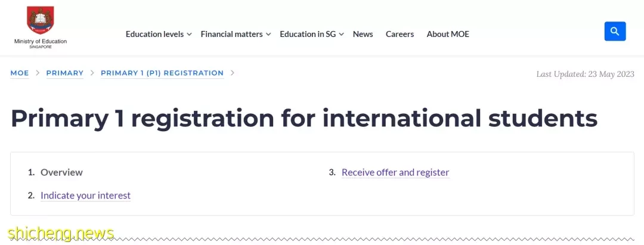Click the Ministry of Education Singapore text
Image resolution: width=644 pixels, height=245 pixels.
(41, 44)
